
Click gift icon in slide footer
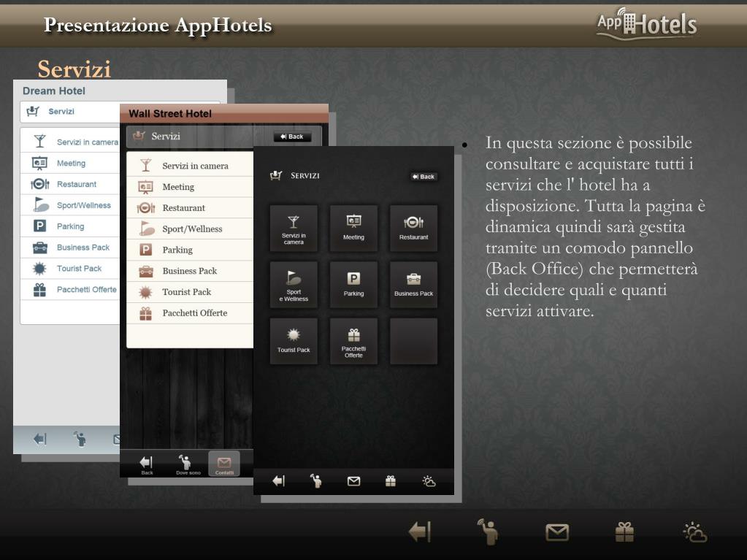pos(624,532)
